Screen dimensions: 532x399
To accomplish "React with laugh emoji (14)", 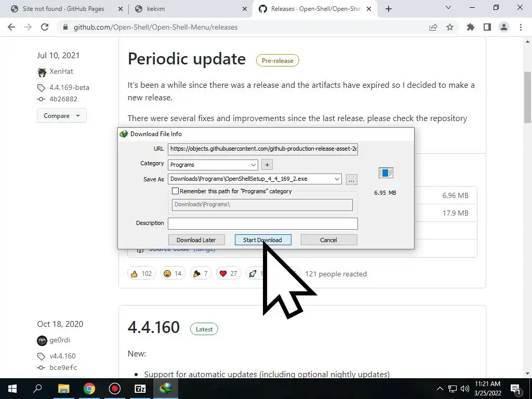I will point(172,273).
